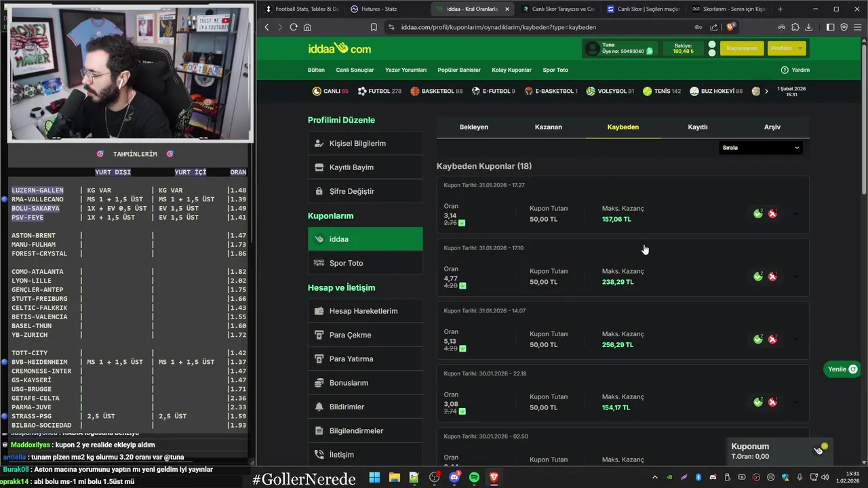This screenshot has width=868, height=488.
Task: Select Spor Toto in sidebar
Action: pyautogui.click(x=366, y=263)
